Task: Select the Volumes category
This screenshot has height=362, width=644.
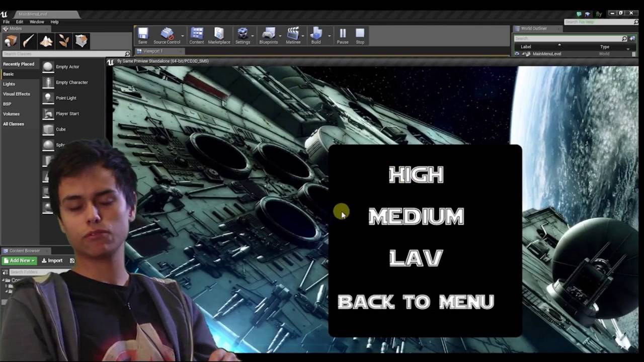Action: point(12,114)
